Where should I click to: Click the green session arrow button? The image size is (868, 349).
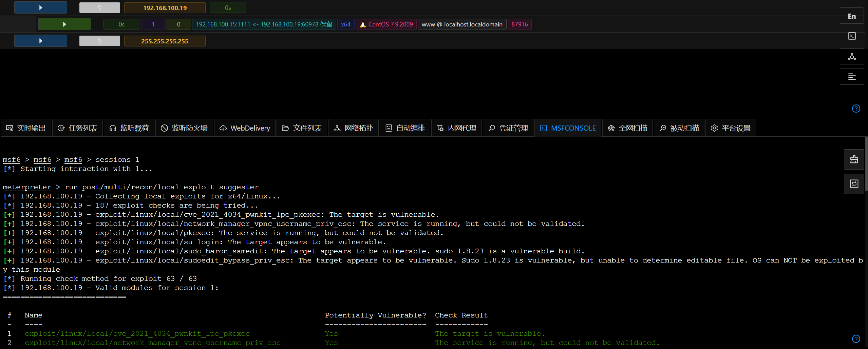pos(64,24)
